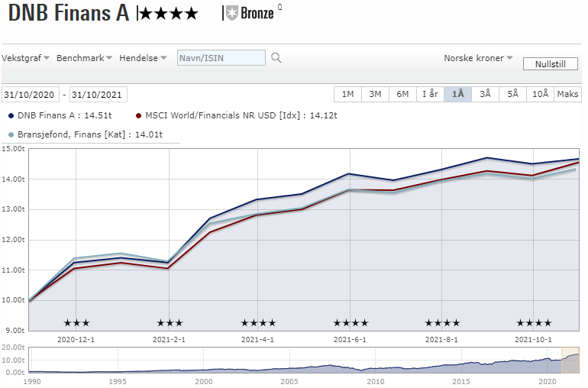Open the Benchmark dropdown
588x388 pixels.
(x=84, y=58)
